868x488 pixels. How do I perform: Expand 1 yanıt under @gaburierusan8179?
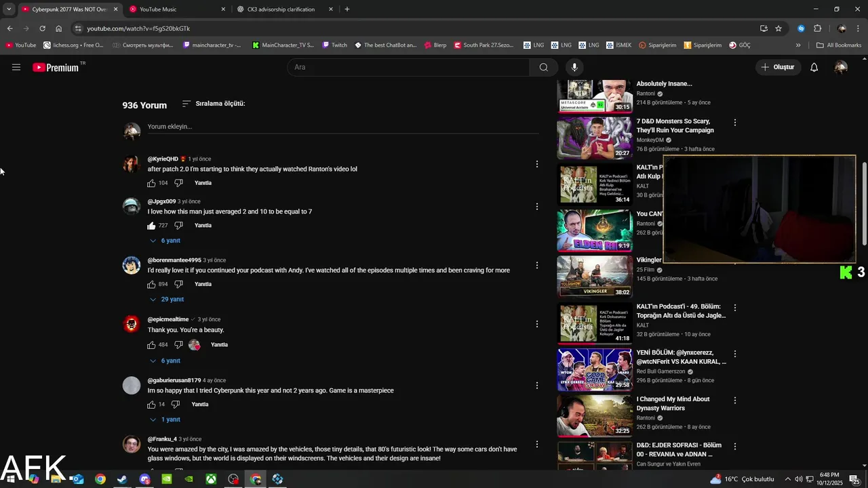(165, 420)
